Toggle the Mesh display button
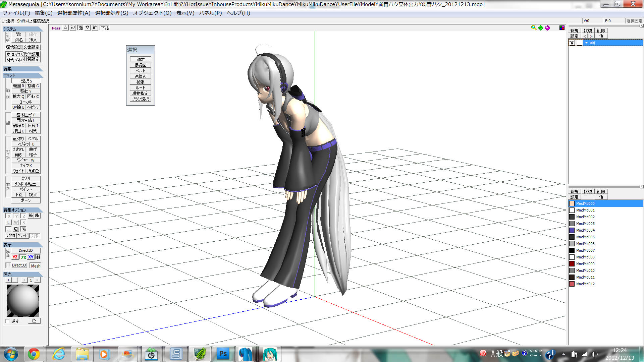The image size is (644, 362). (x=36, y=266)
